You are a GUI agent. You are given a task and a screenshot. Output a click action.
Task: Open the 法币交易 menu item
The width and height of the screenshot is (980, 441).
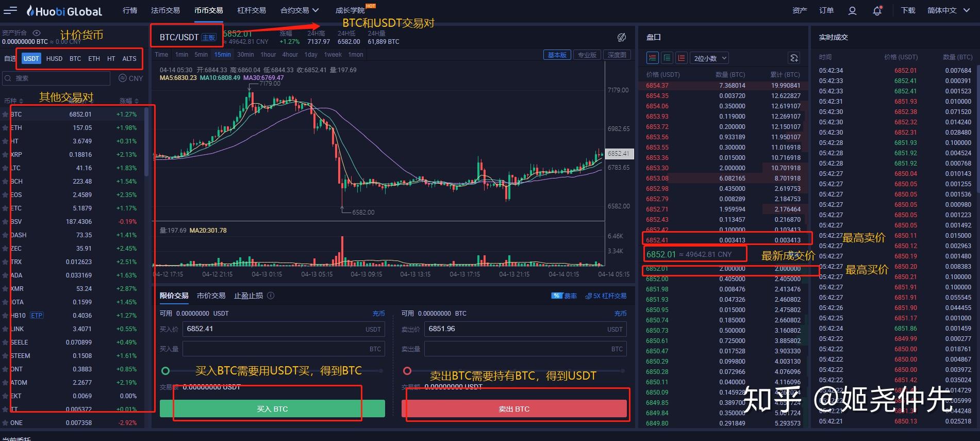click(165, 10)
